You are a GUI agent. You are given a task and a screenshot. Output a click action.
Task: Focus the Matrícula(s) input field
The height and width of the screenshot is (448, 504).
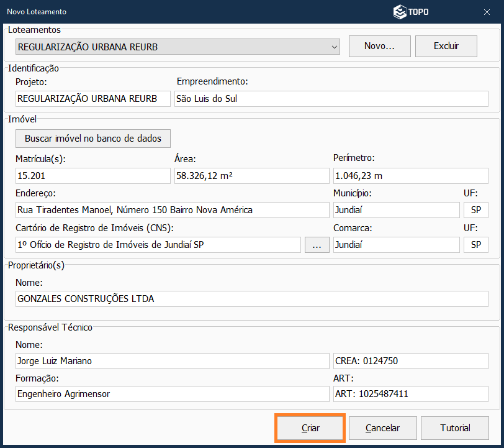click(92, 176)
